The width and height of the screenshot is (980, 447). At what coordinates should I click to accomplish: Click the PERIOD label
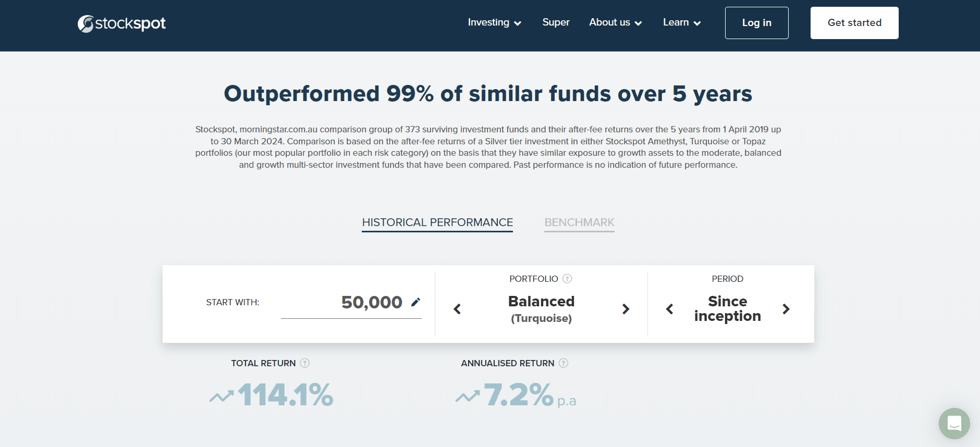click(728, 279)
